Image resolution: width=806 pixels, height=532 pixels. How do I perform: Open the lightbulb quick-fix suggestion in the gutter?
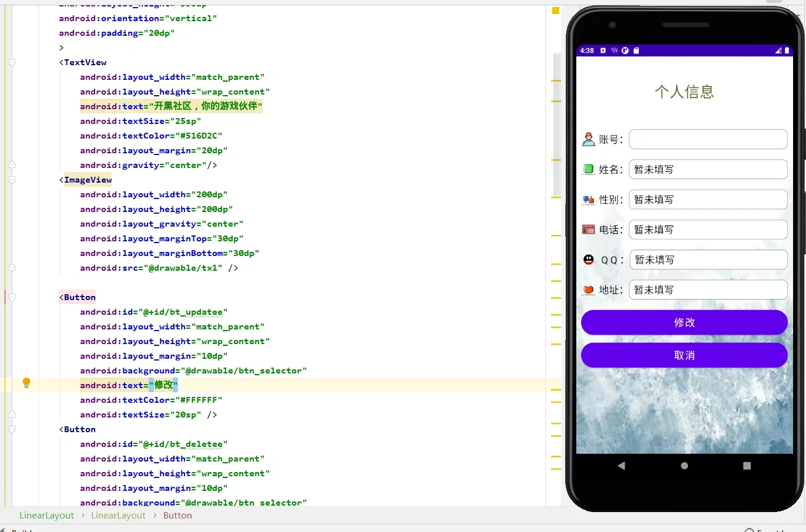click(26, 383)
